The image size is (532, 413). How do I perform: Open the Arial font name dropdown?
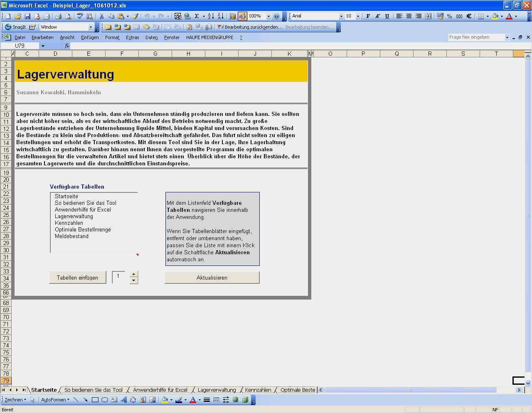pyautogui.click(x=341, y=16)
